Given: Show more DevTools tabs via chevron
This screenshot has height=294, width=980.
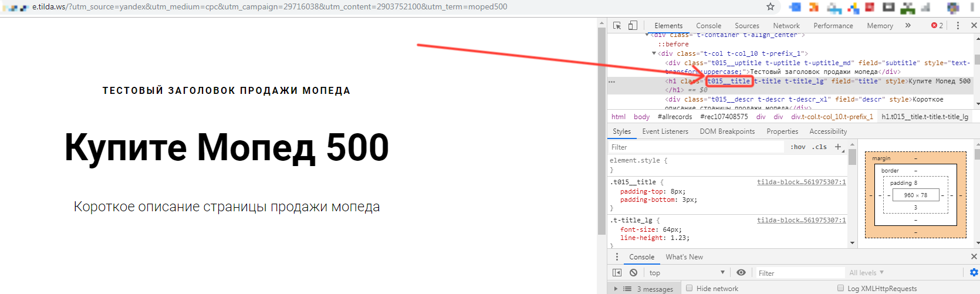Looking at the screenshot, I should [908, 26].
